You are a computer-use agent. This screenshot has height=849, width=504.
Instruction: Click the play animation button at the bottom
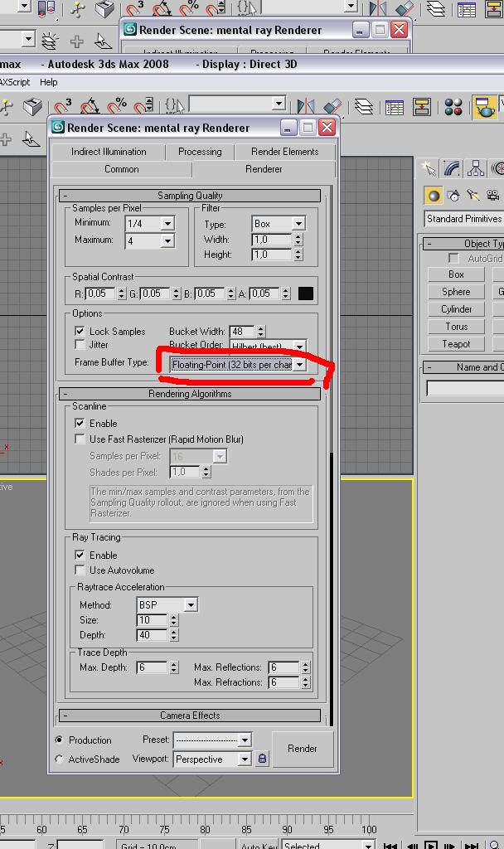(431, 845)
